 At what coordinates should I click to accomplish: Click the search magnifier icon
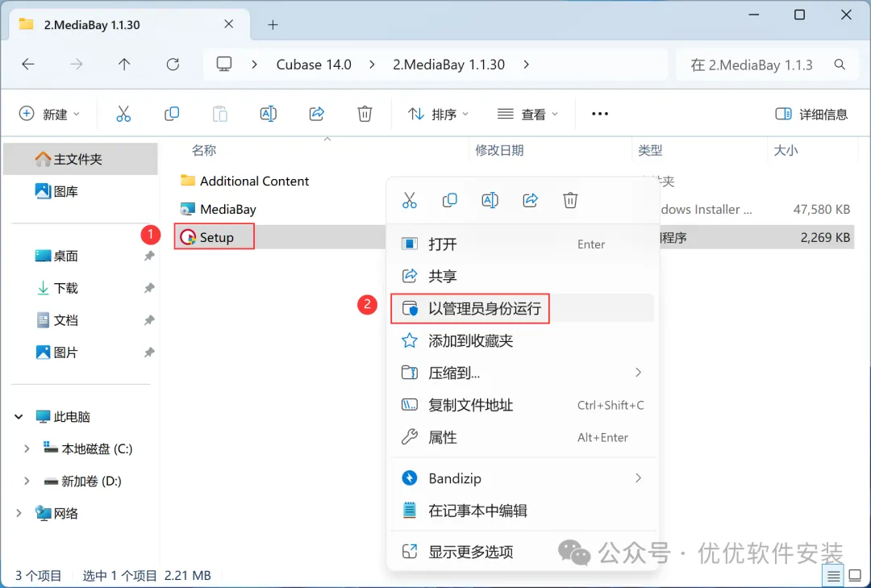coord(840,65)
